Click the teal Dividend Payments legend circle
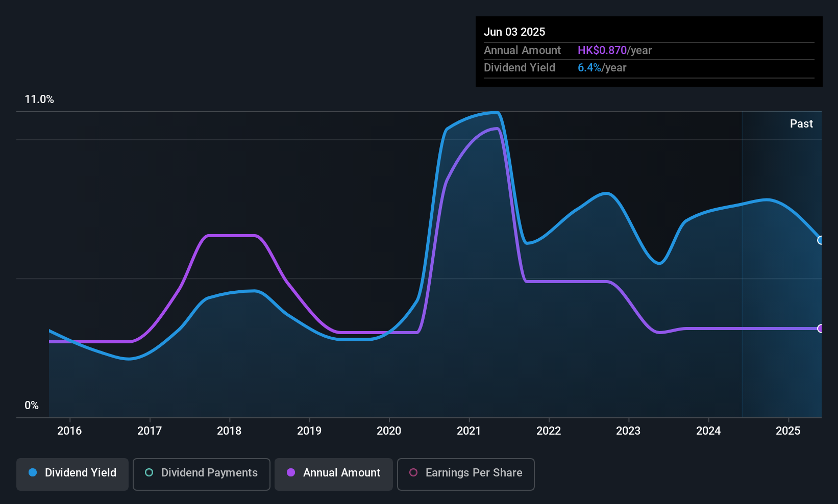 [x=149, y=472]
